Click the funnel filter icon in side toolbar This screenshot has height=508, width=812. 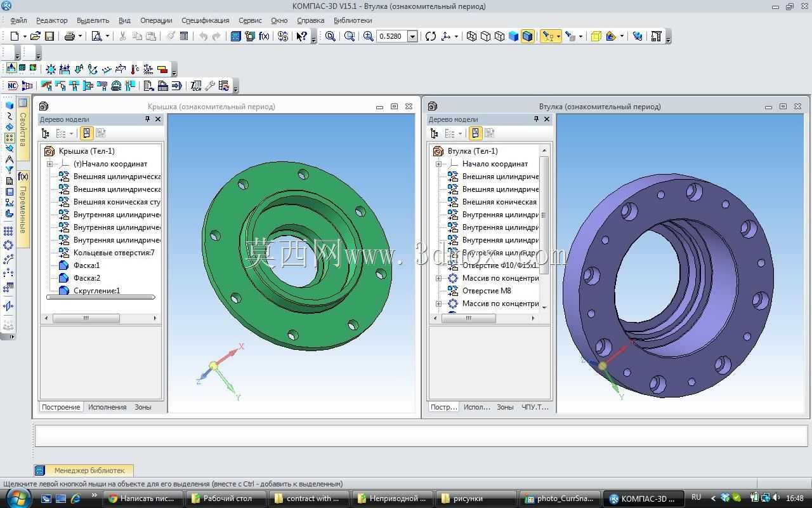9,170
